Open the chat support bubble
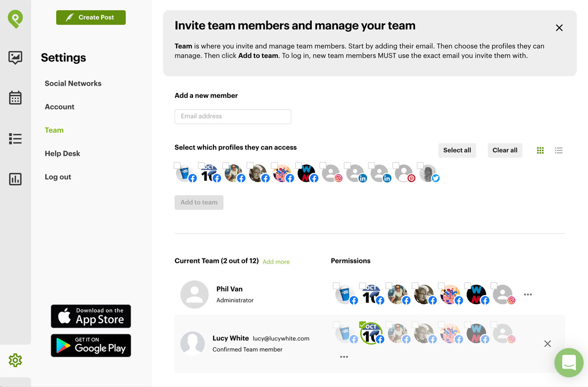This screenshot has width=588, height=387. click(x=569, y=363)
